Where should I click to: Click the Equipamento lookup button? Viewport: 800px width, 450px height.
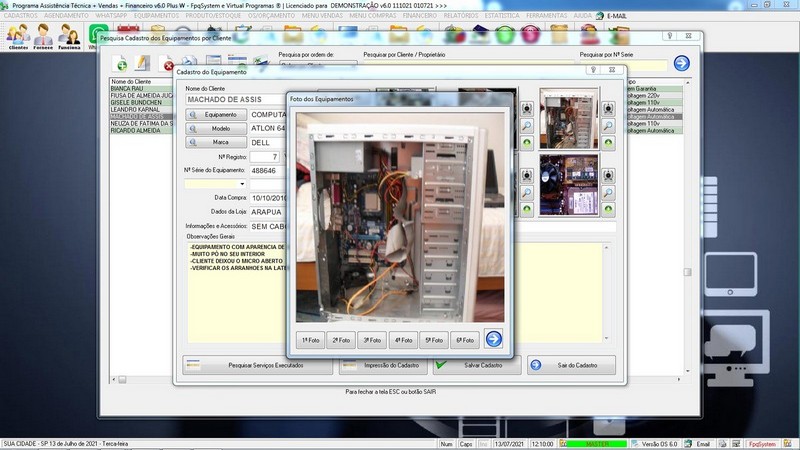(x=216, y=115)
